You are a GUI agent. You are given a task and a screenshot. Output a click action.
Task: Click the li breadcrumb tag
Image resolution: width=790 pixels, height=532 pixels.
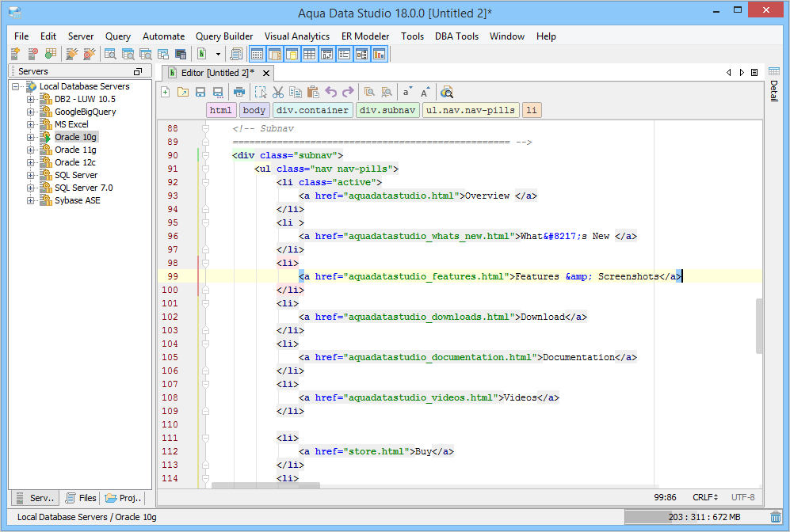532,110
